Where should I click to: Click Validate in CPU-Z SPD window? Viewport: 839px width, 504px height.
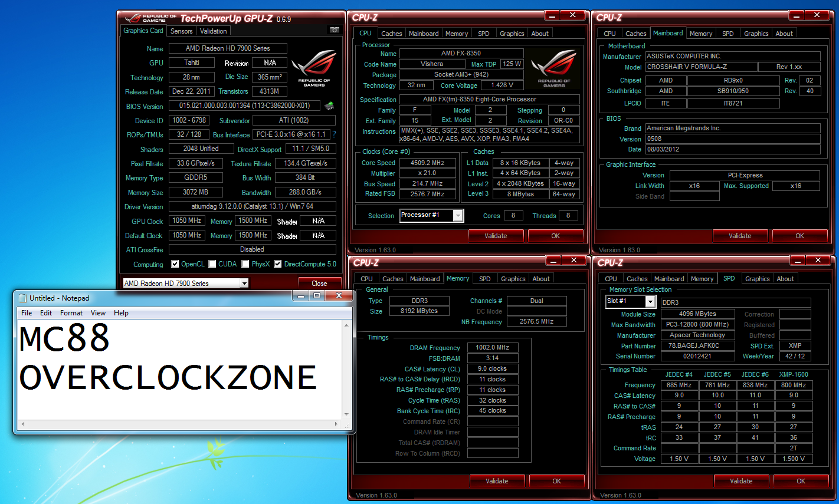pos(741,481)
